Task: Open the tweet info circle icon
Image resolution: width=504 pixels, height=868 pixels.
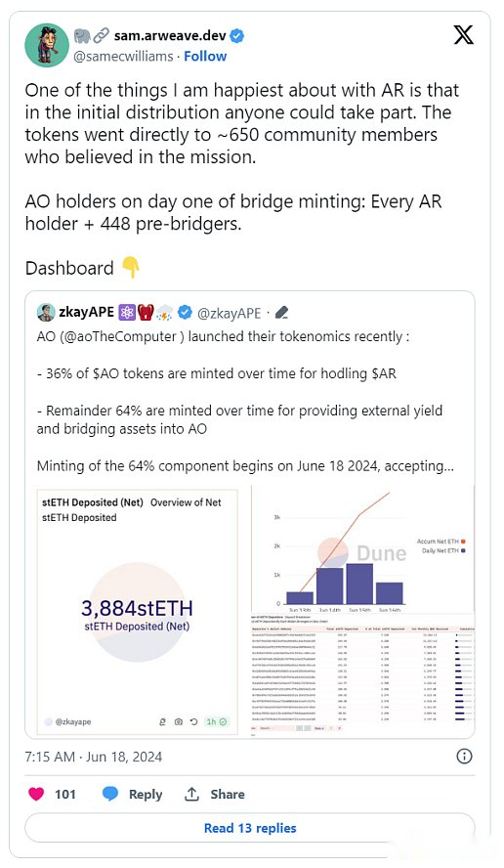Action: click(464, 757)
